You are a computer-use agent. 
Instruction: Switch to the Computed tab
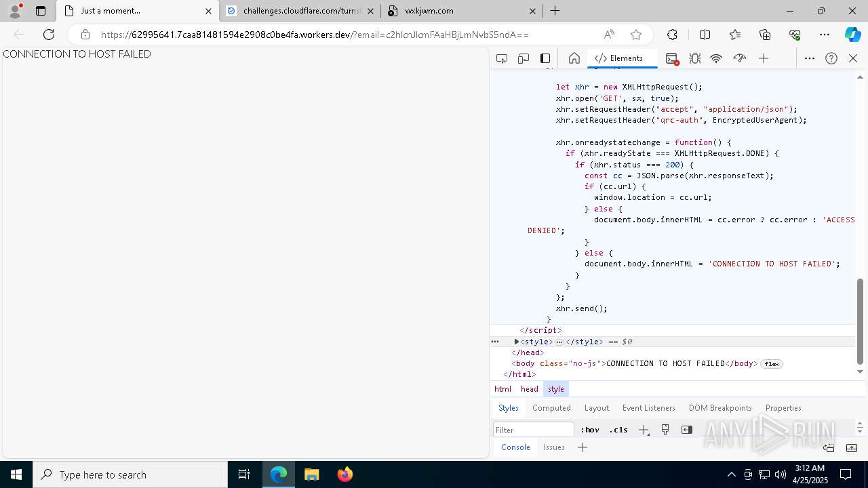551,408
